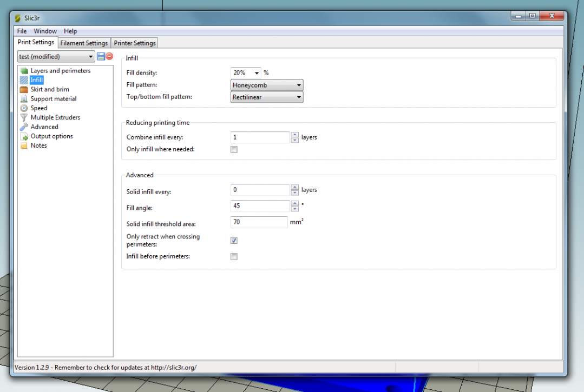Decrease the Fill angle value
The image size is (584, 392).
click(x=294, y=209)
